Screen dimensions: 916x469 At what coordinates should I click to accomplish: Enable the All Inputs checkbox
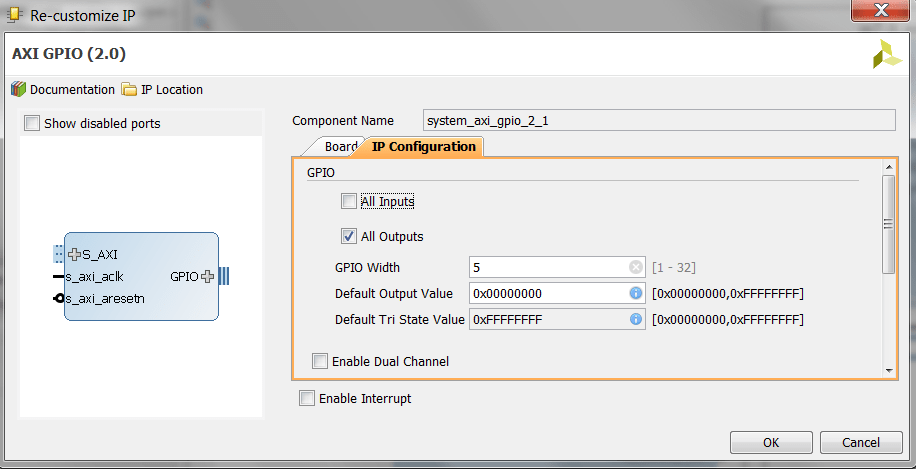click(x=348, y=202)
